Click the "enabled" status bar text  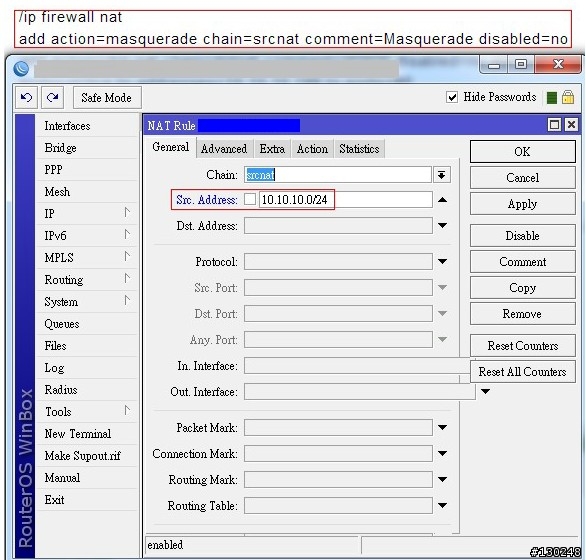point(165,545)
